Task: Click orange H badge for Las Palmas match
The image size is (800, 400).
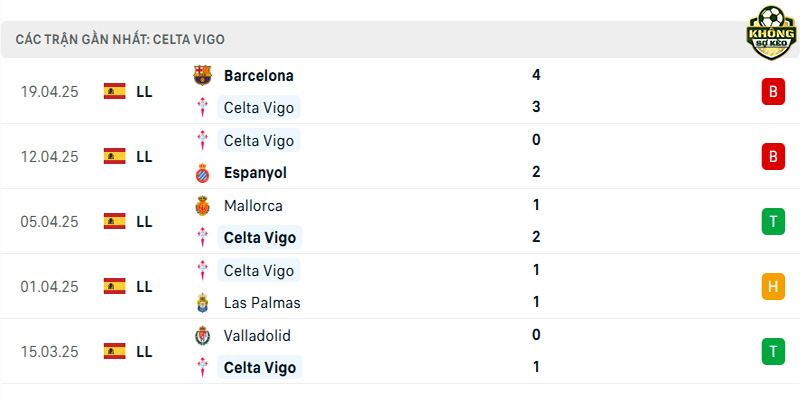Action: 773,286
